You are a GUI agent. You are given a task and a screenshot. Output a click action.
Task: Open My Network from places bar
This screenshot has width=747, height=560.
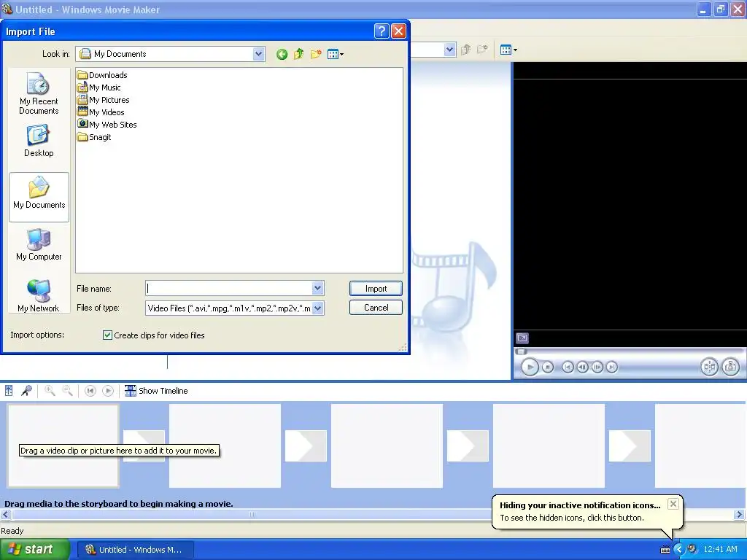pyautogui.click(x=39, y=296)
